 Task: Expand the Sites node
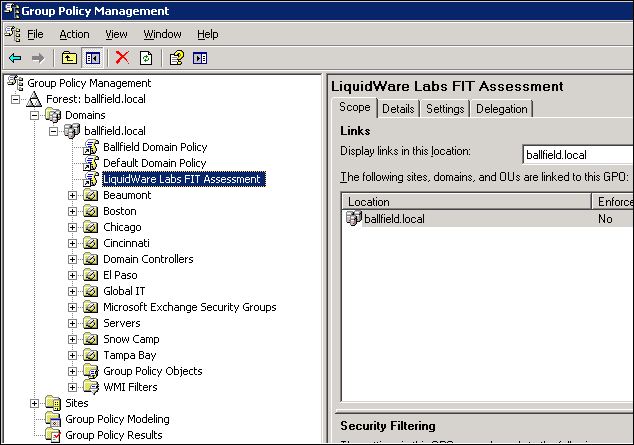click(x=35, y=403)
